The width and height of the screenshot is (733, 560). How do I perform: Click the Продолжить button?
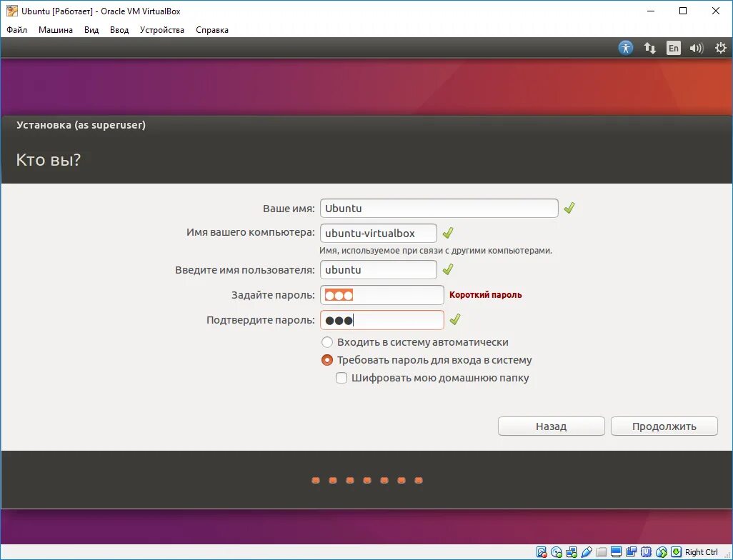664,426
